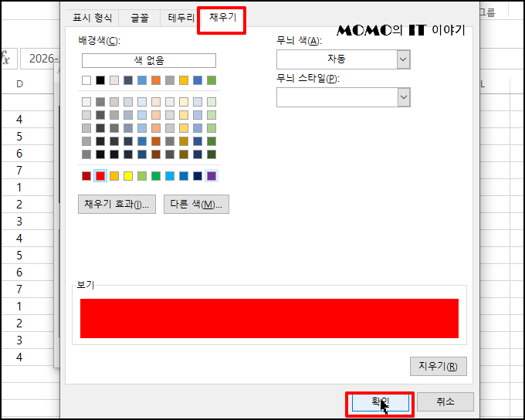
Task: Click the empty 무늬 스타일 combo box
Action: pos(344,97)
